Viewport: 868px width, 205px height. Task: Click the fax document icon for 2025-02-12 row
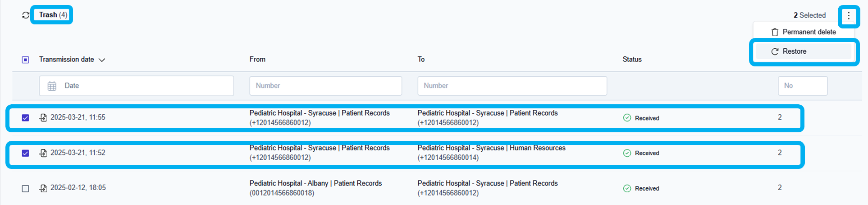tap(43, 188)
